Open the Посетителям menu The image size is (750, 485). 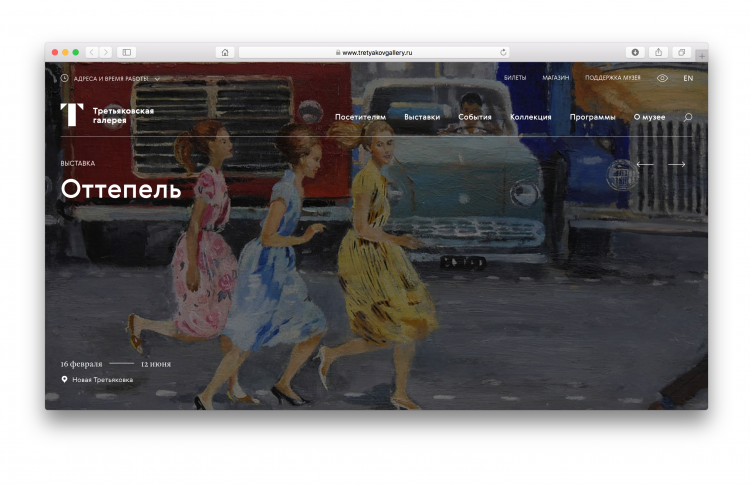pyautogui.click(x=360, y=117)
